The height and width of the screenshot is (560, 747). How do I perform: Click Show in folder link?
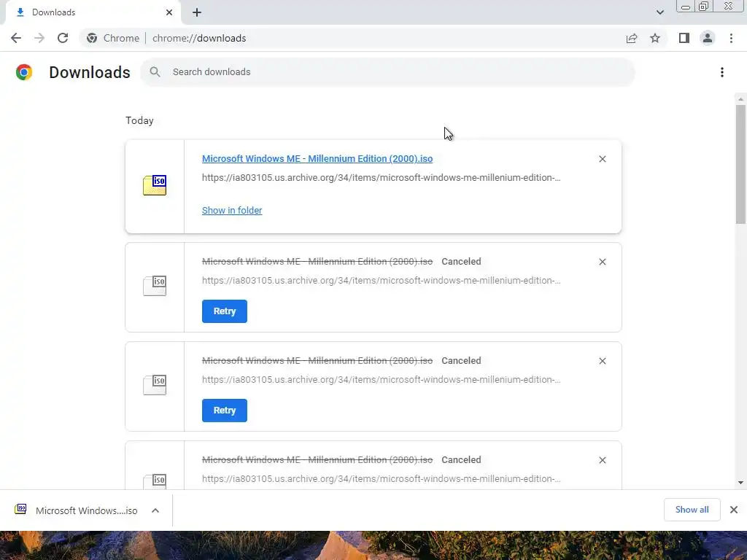232,211
